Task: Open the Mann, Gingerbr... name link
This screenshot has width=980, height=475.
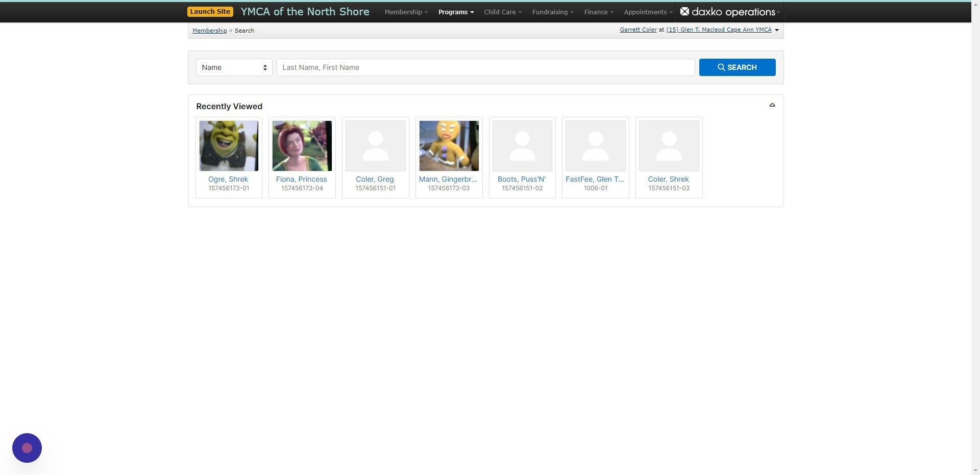Action: (448, 179)
